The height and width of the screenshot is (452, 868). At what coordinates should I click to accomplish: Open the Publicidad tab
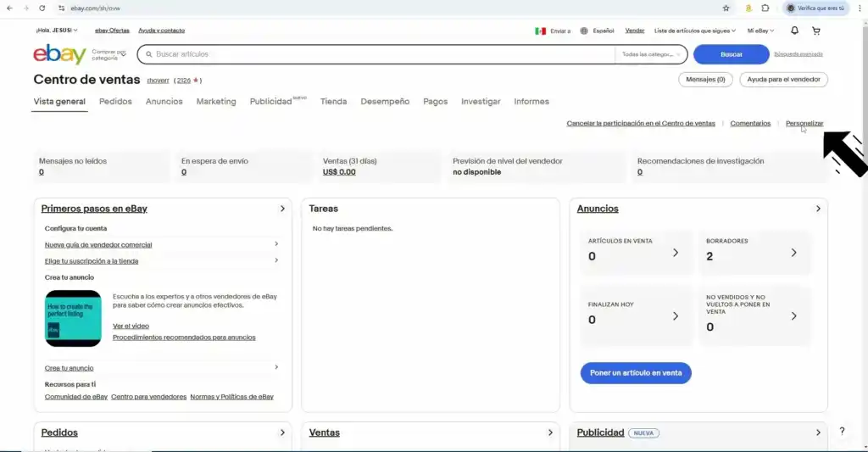(x=270, y=102)
